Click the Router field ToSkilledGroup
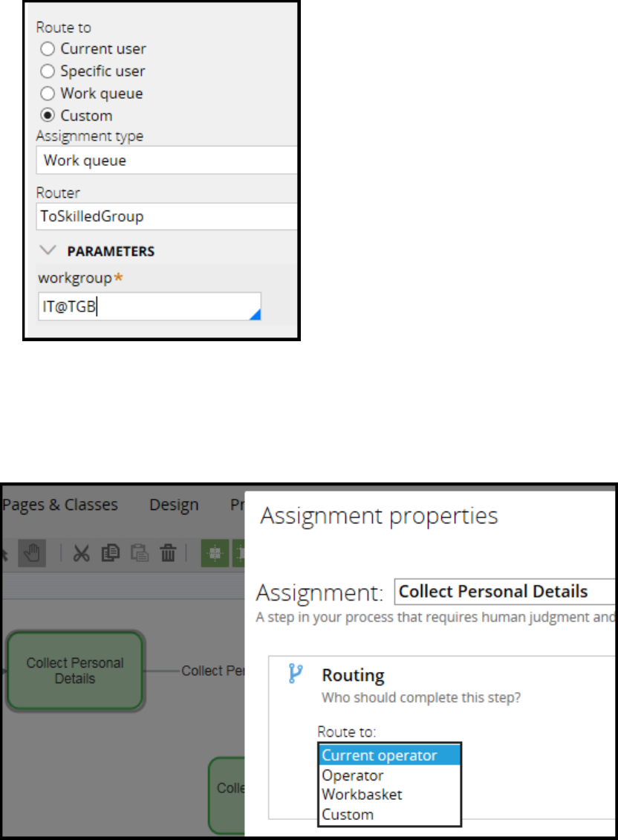This screenshot has width=618, height=840. (167, 216)
